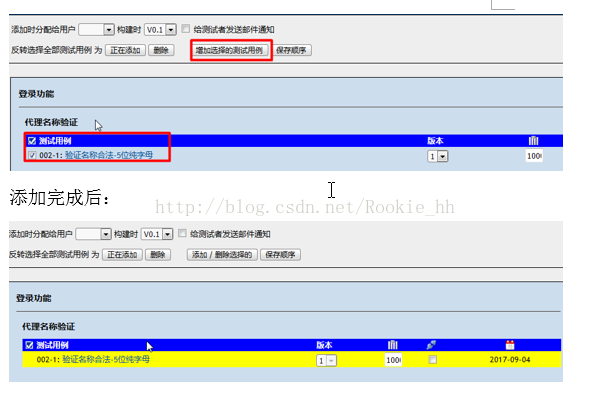The image size is (591, 393).
Task: Open the version dropdown in the yellow 002-1 row
Action: 326,361
